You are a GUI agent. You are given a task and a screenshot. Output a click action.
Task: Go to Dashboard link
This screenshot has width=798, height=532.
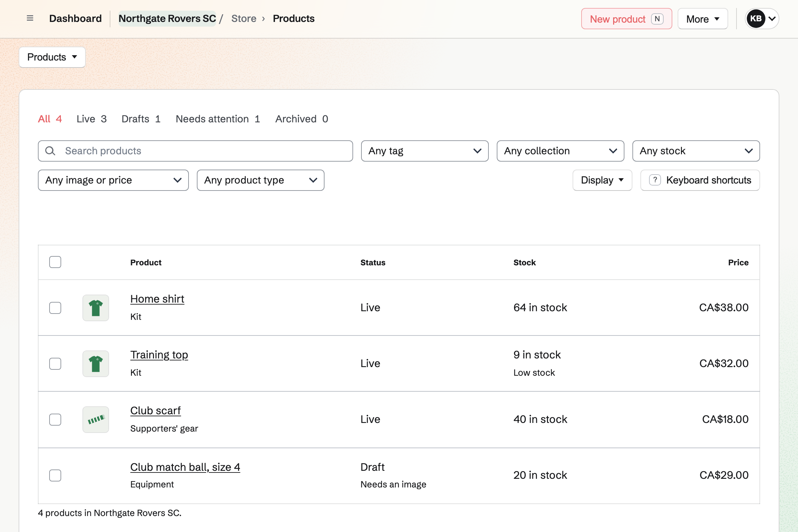pos(75,18)
